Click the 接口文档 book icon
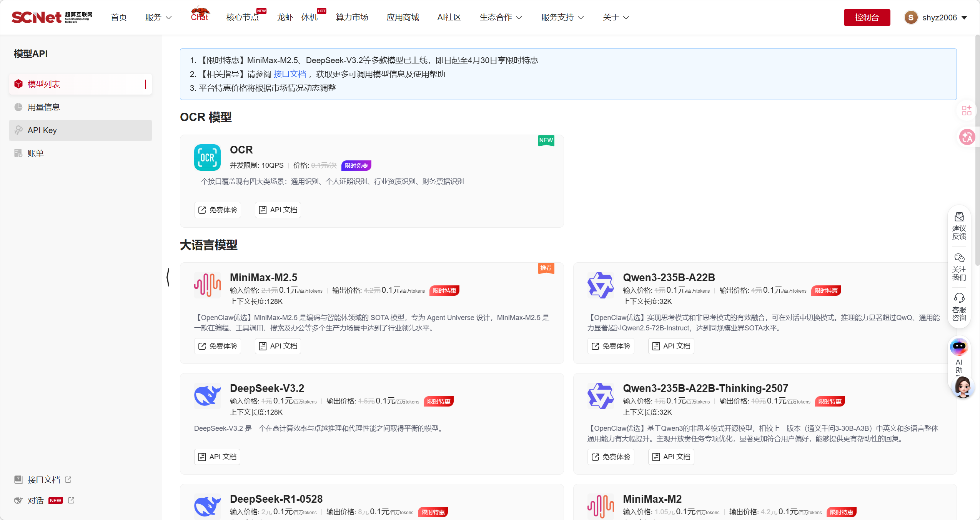The image size is (980, 520). (18, 480)
